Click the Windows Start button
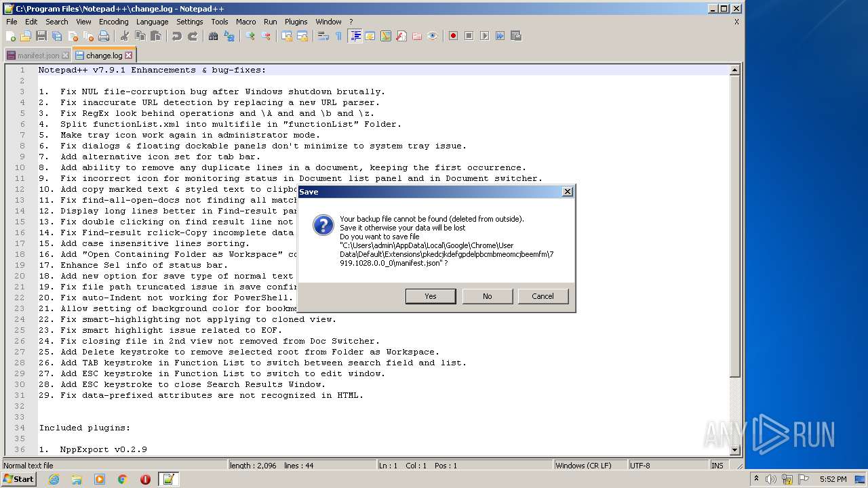The image size is (868, 488). click(x=18, y=479)
